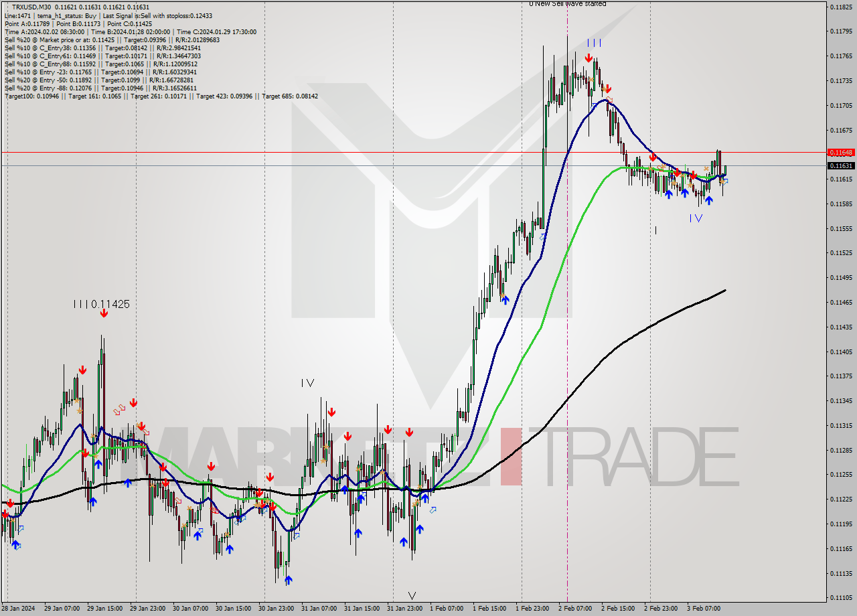Screen dimensions: 857x616
Task: Click the blue 'IV' wave label
Action: 696,218
